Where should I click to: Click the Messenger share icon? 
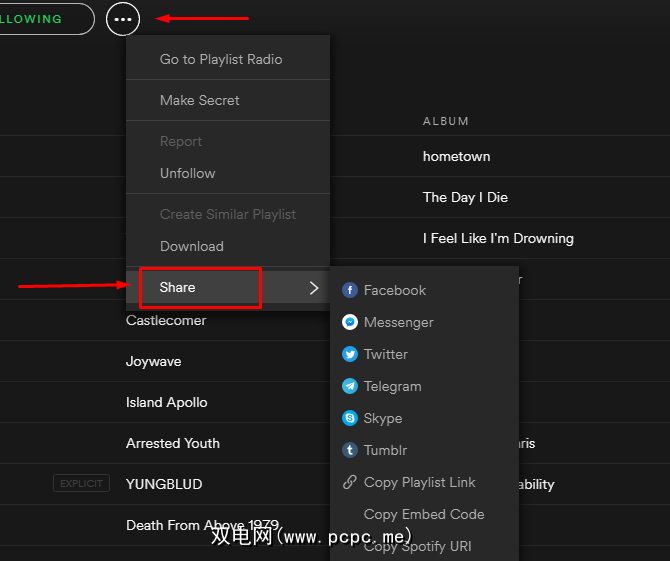pyautogui.click(x=350, y=322)
